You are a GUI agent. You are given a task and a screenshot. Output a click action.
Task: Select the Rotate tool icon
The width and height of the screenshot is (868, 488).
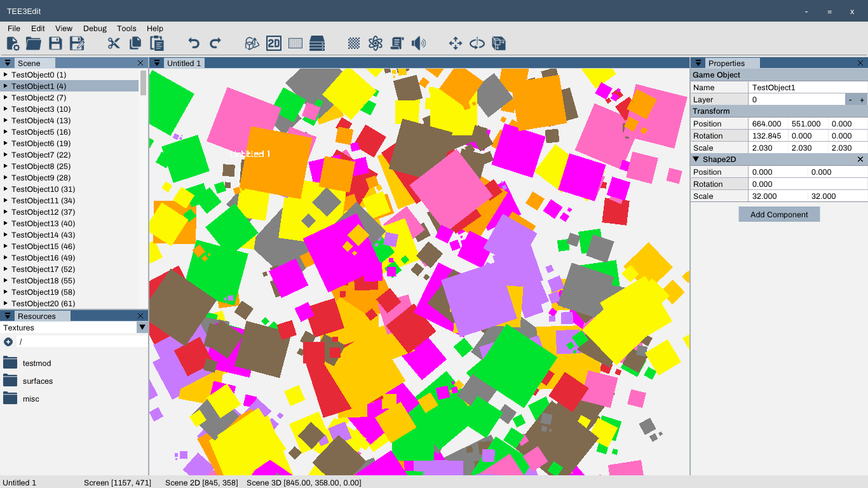pos(477,43)
